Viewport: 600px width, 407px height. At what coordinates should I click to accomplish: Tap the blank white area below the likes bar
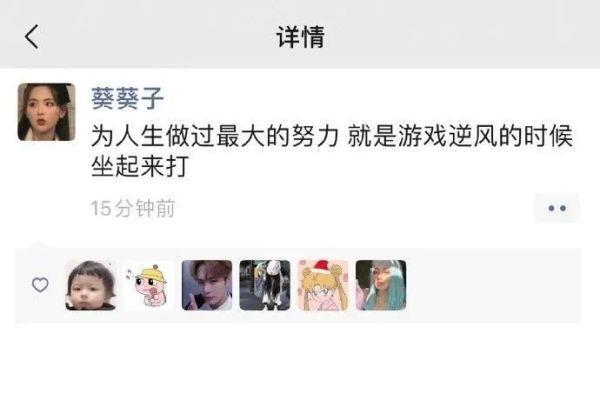pos(300,365)
